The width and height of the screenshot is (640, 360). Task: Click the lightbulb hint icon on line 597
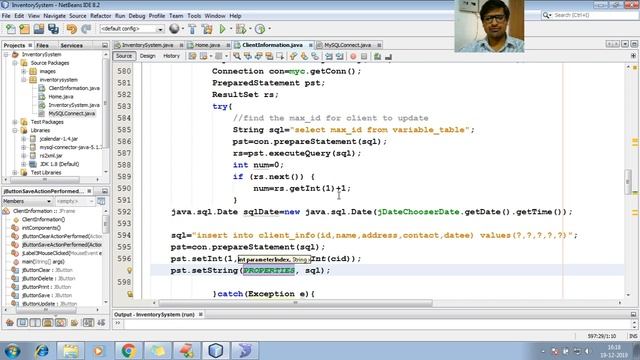pyautogui.click(x=129, y=270)
